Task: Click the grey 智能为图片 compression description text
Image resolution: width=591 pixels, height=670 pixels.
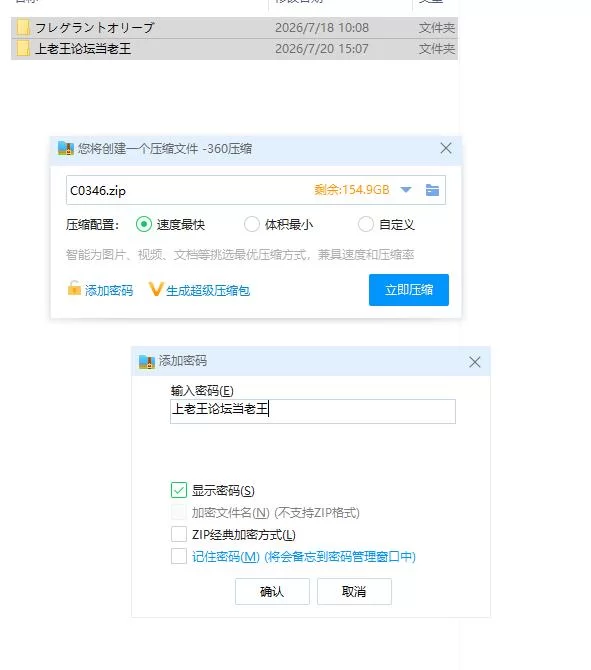Action: coord(240,255)
